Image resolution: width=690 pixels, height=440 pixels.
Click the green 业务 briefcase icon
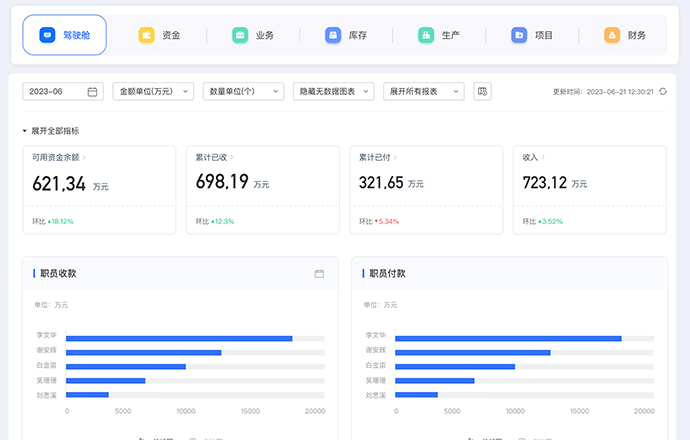pyautogui.click(x=240, y=35)
